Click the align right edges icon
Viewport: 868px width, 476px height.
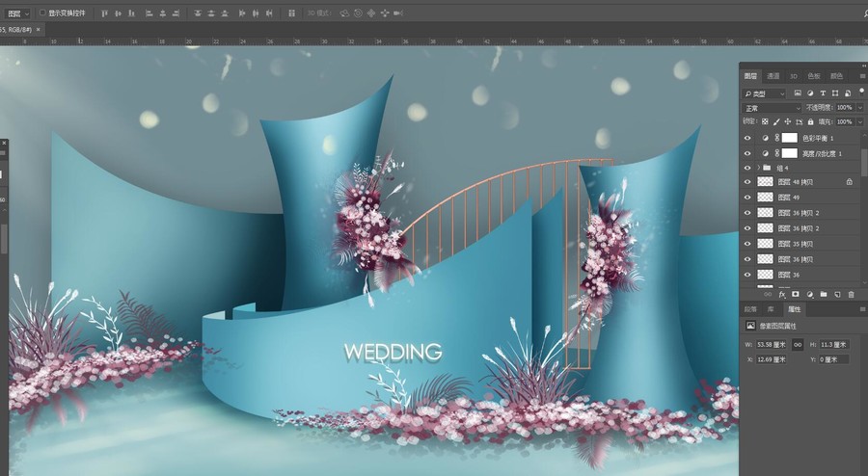[x=176, y=13]
